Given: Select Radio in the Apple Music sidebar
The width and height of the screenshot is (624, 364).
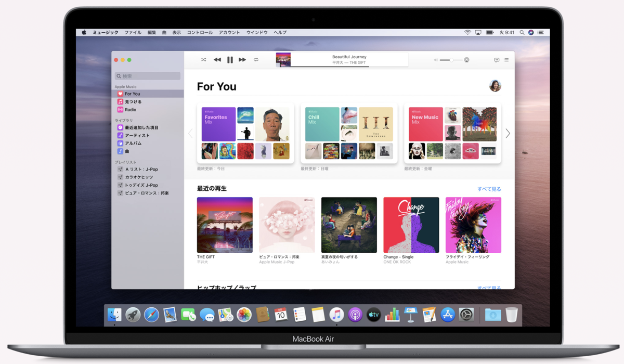Looking at the screenshot, I should point(130,109).
